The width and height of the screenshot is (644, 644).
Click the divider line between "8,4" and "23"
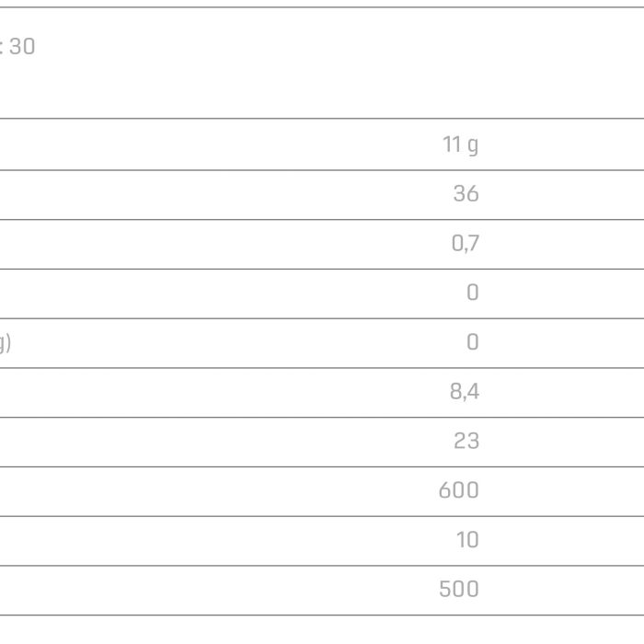[x=322, y=418]
